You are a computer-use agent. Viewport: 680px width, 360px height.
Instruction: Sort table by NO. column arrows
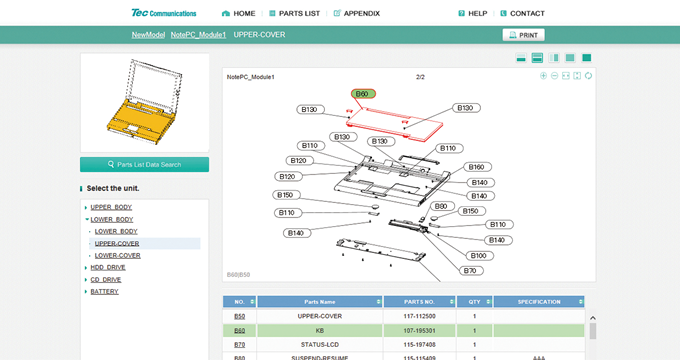pos(252,302)
